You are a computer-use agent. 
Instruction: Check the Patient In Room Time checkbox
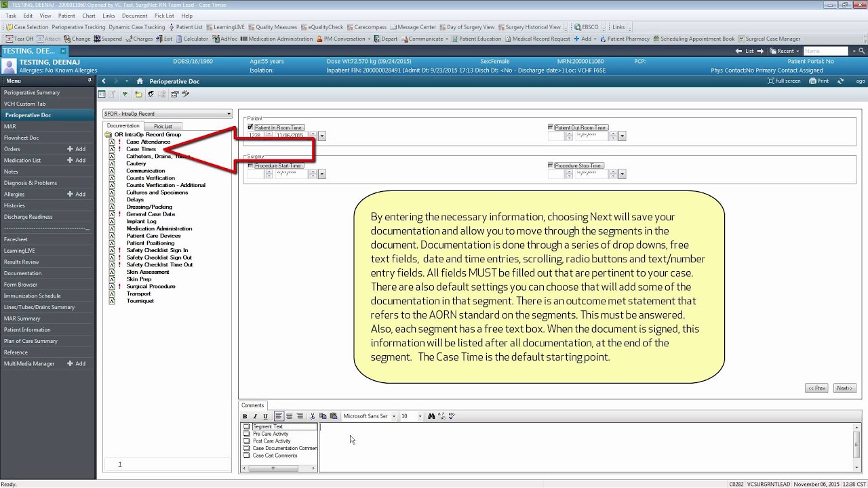[x=250, y=127]
